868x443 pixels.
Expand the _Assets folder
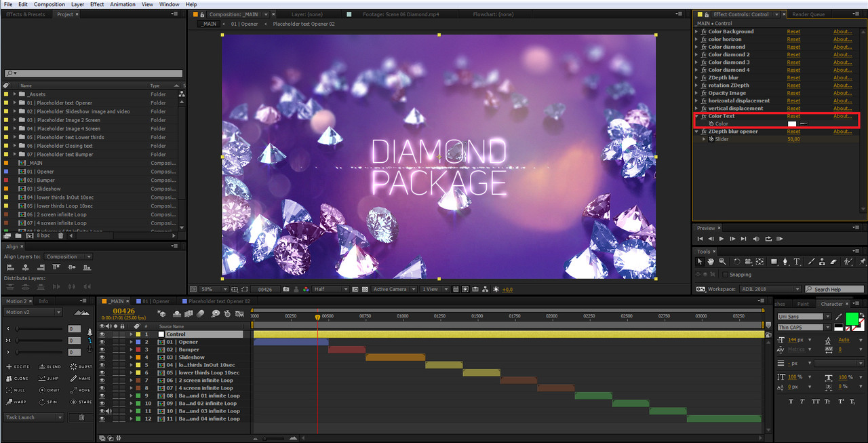pyautogui.click(x=15, y=94)
